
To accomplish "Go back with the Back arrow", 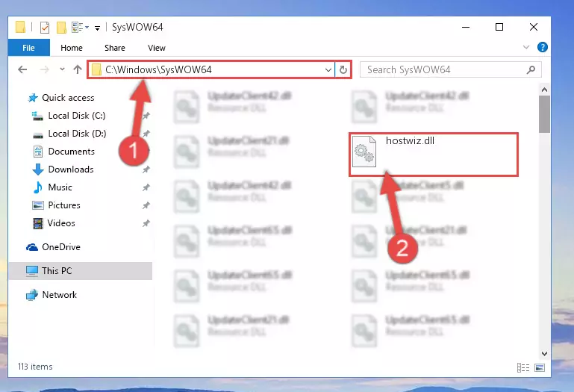I will [22, 69].
